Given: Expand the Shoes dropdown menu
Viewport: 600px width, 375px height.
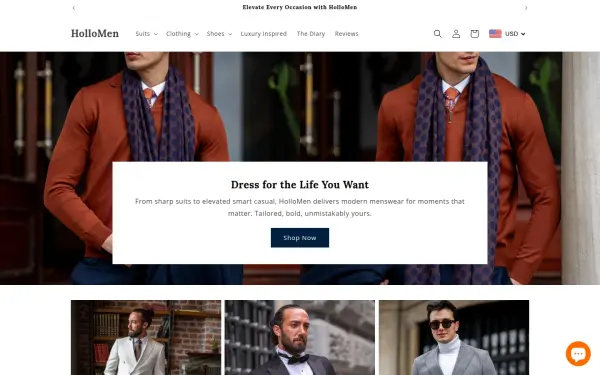Looking at the screenshot, I should click(x=219, y=34).
